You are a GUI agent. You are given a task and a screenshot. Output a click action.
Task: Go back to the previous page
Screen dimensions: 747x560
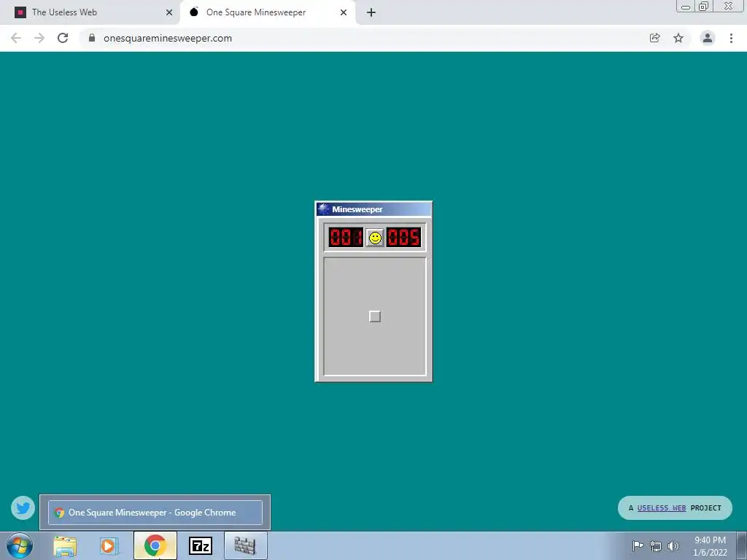(16, 38)
